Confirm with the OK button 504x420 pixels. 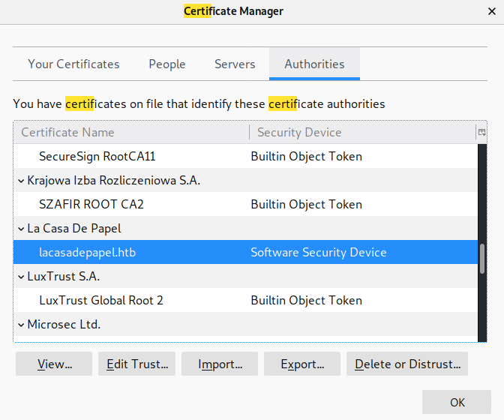coord(457,403)
